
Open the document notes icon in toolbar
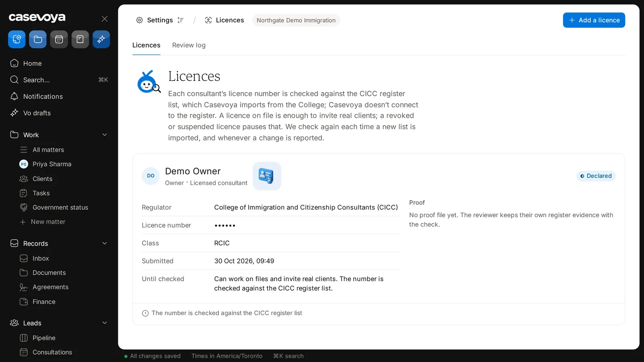click(x=80, y=39)
